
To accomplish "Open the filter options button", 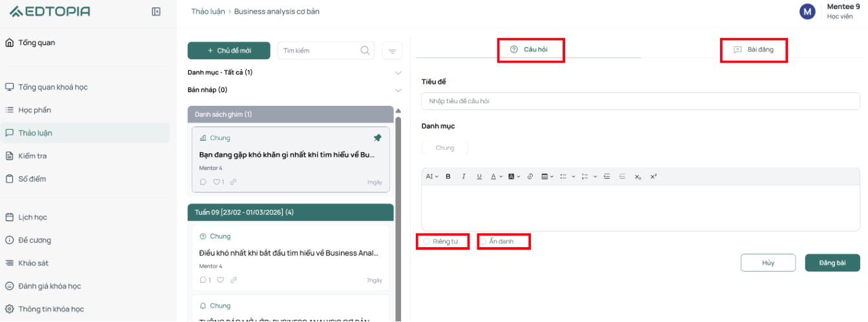I will coord(392,50).
